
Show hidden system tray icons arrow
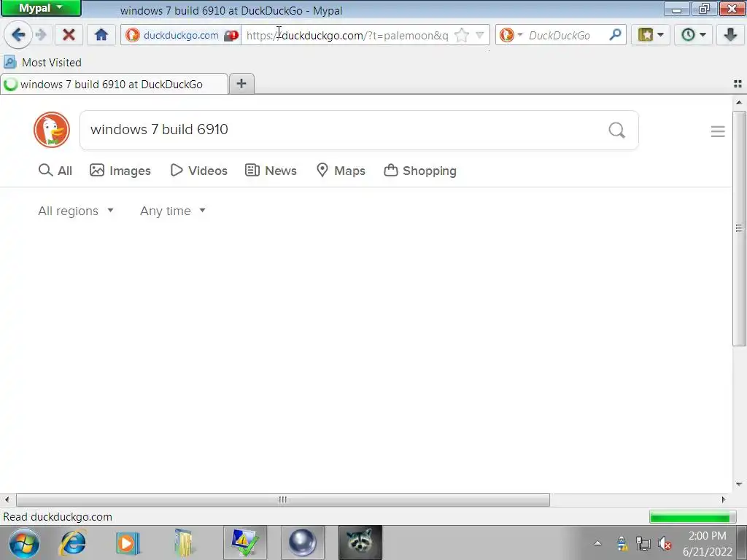[597, 542]
